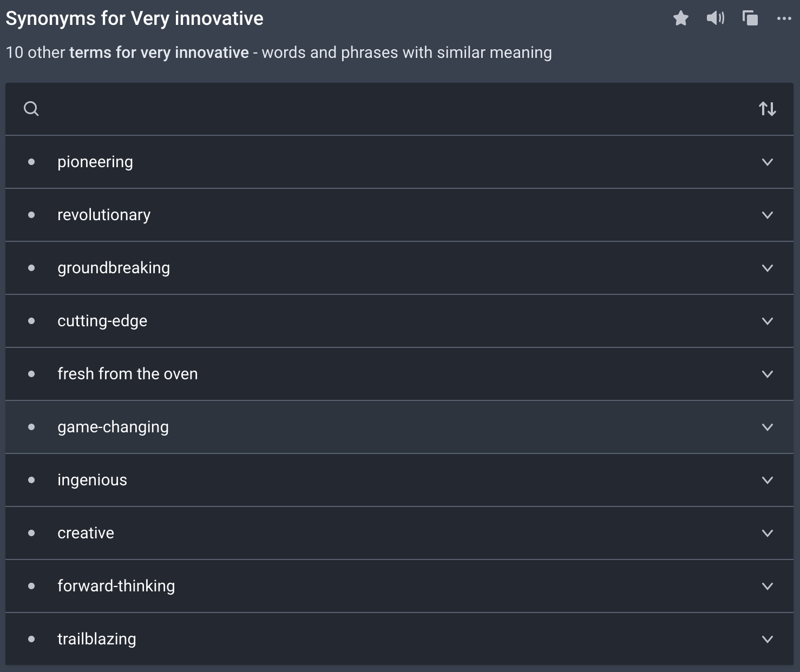Viewport: 800px width, 672px height.
Task: Click the pioneering synonym word
Action: click(x=95, y=162)
